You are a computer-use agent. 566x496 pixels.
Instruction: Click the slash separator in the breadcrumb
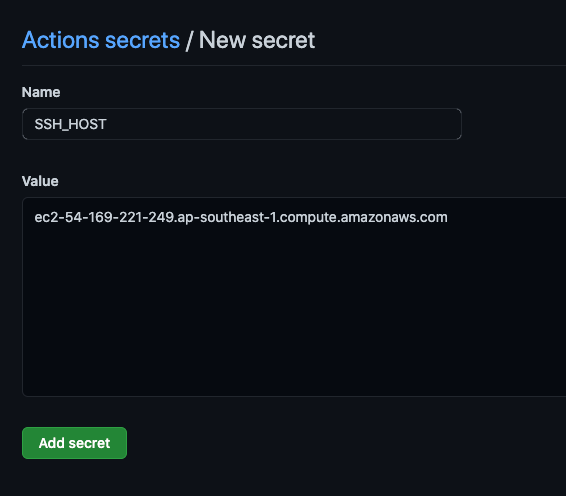(189, 40)
